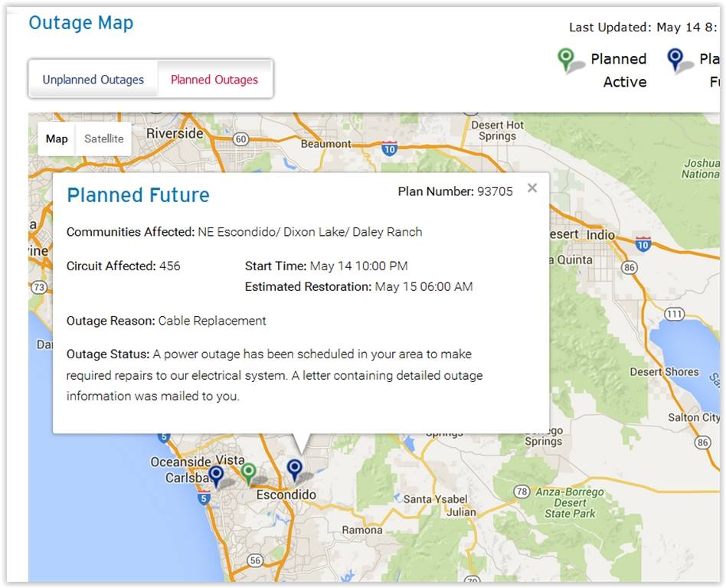The height and width of the screenshot is (588, 726).
Task: Switch map view to Satellite
Action: 103,139
